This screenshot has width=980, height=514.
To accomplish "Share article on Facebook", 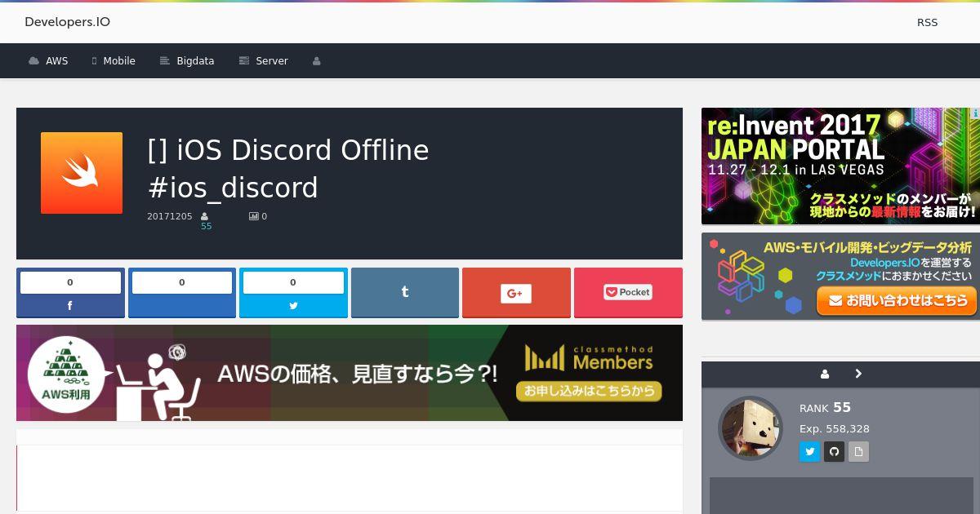I will pos(70,293).
